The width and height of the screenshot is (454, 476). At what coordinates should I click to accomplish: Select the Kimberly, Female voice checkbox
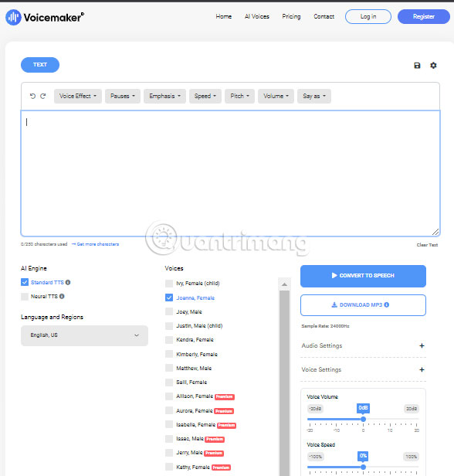pyautogui.click(x=169, y=354)
